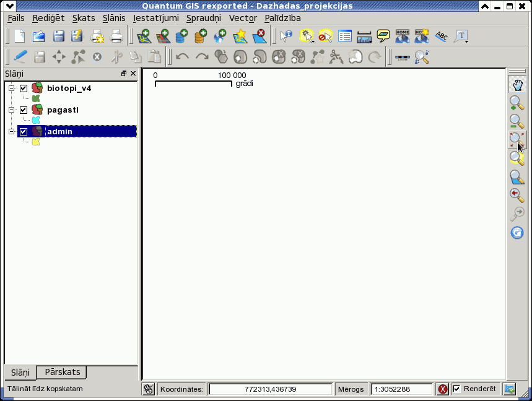Zoom to last extent with the red arrow

point(517,196)
